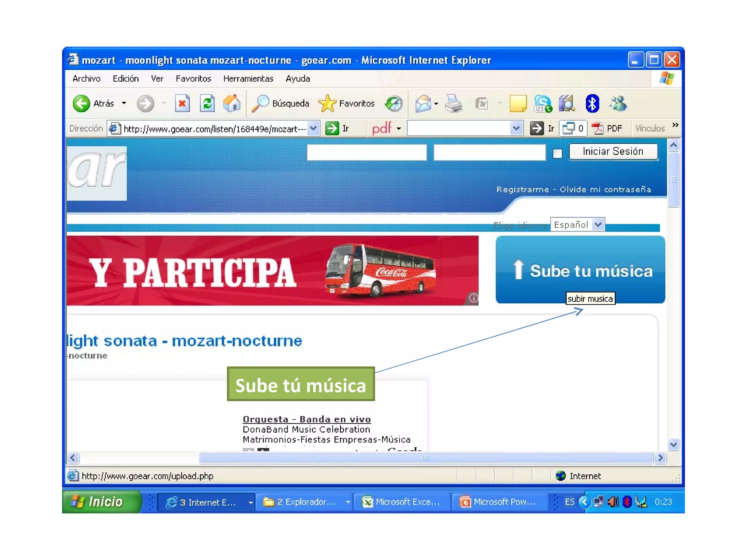
Task: Click the pop-up blocker counter icon
Action: tap(573, 128)
